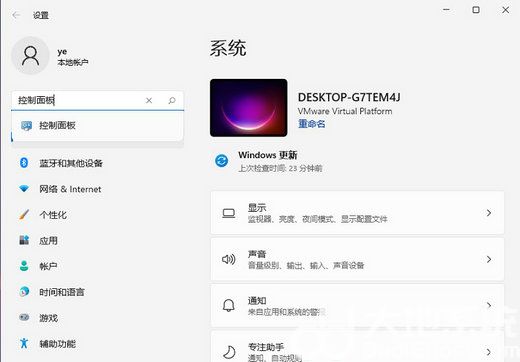Click the time and language globe icon
This screenshot has height=362, width=520.
(24, 292)
